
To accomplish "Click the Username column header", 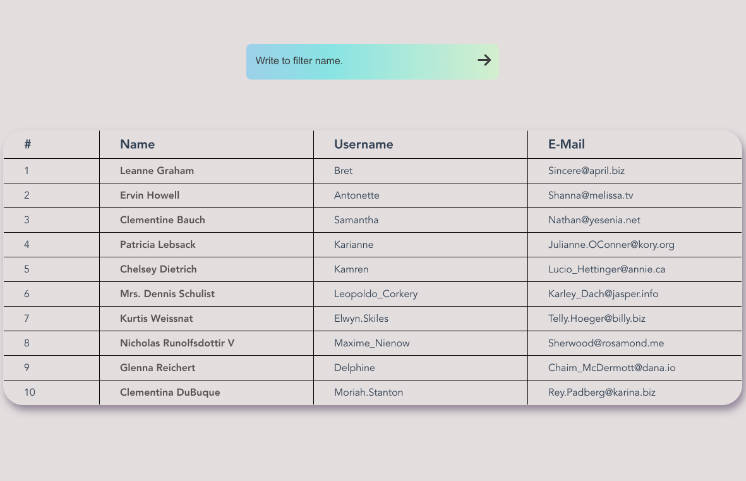I will 363,144.
